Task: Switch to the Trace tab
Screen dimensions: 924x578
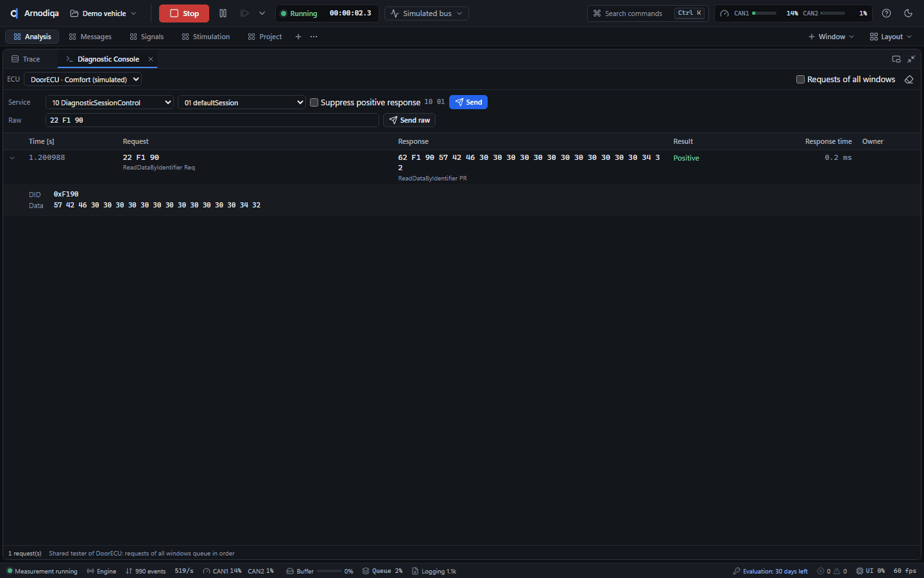Action: pyautogui.click(x=26, y=59)
